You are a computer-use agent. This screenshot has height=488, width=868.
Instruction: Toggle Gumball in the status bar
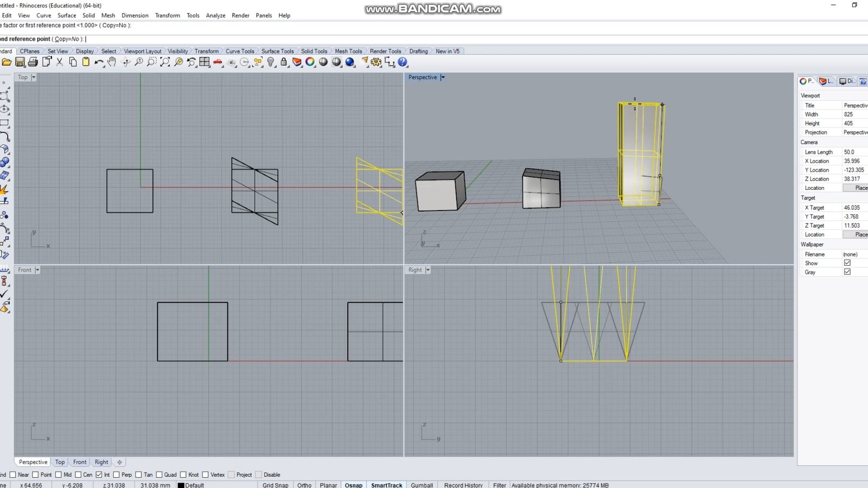pyautogui.click(x=422, y=485)
